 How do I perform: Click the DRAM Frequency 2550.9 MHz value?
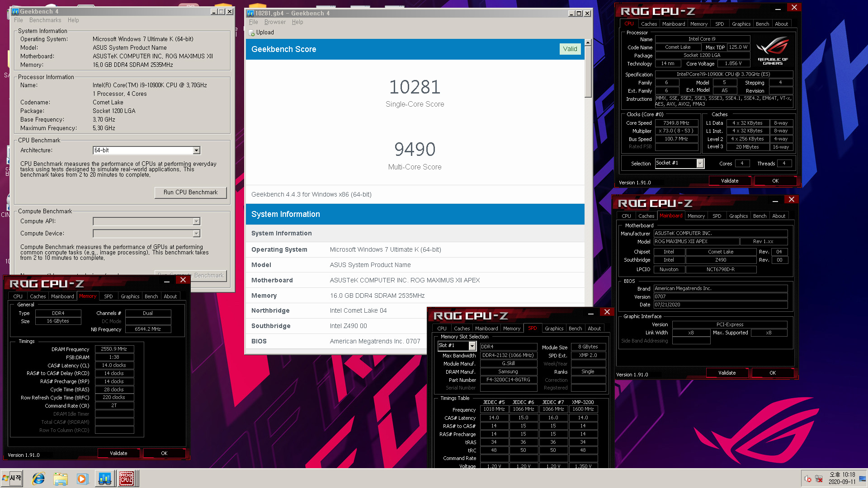114,349
